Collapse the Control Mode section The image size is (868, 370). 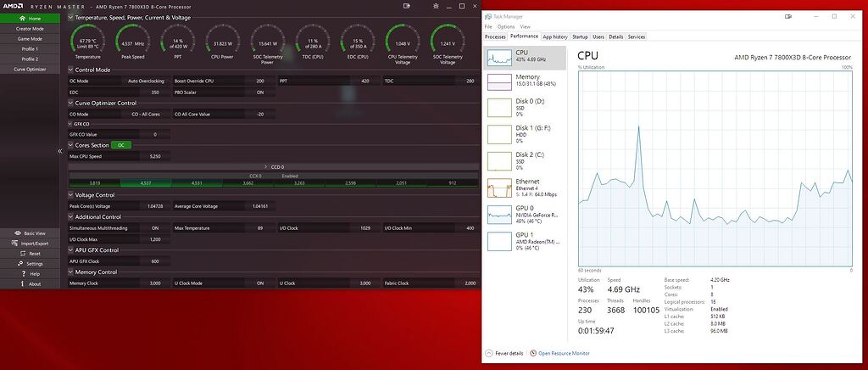(71, 70)
